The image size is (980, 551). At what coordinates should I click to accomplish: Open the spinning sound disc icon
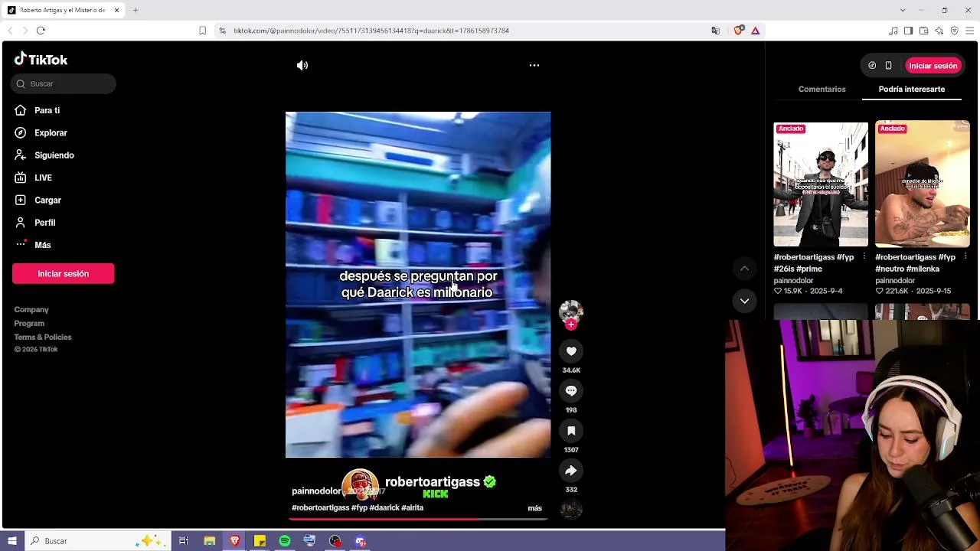[x=571, y=510]
